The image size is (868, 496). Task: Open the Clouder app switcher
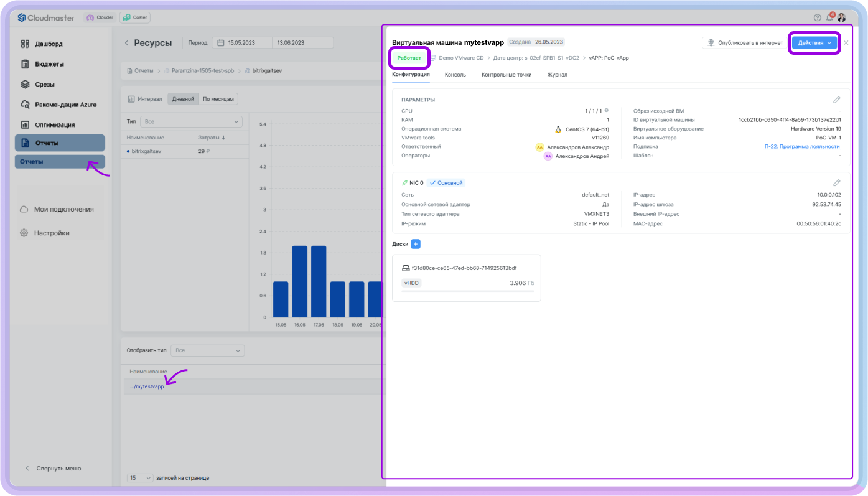(100, 17)
